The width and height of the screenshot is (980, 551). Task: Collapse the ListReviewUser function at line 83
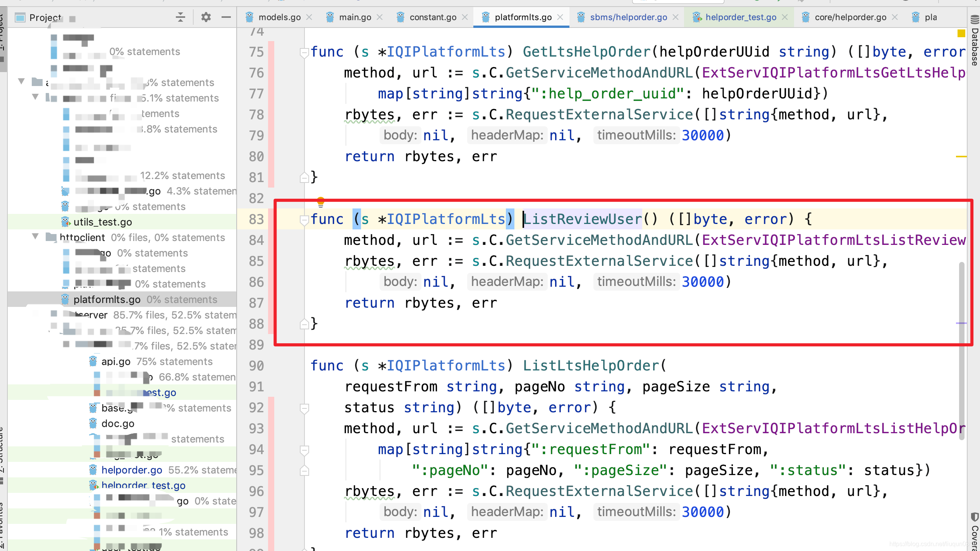point(304,220)
